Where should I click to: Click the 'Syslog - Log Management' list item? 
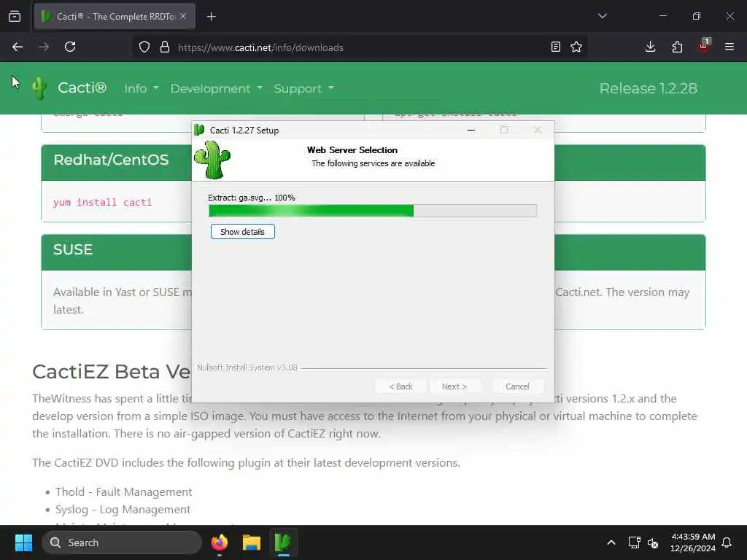123,510
